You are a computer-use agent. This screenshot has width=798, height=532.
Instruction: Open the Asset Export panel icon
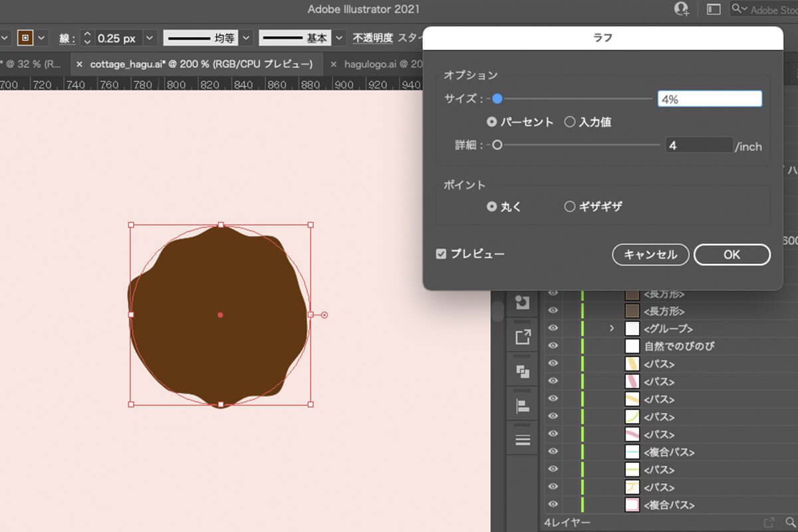(523, 336)
